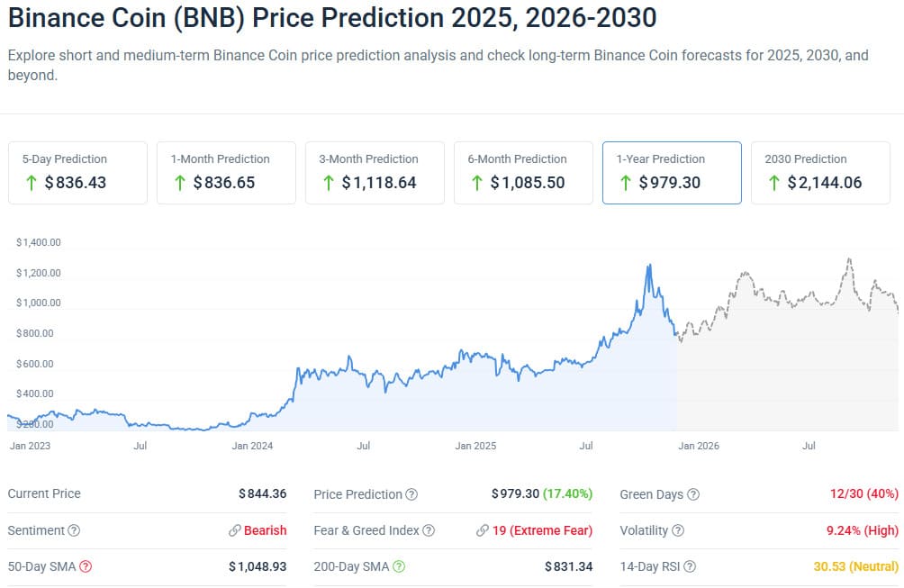Click the link icon beside 19 (Extreme Fear)

tap(483, 531)
